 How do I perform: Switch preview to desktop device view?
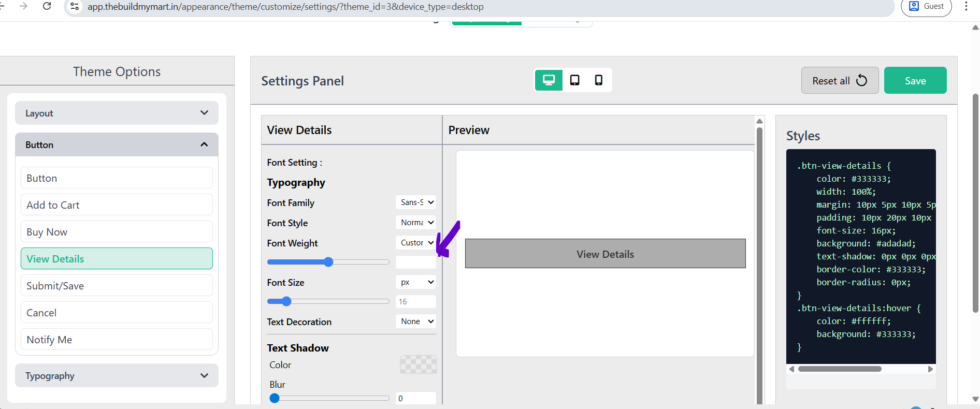coord(549,80)
